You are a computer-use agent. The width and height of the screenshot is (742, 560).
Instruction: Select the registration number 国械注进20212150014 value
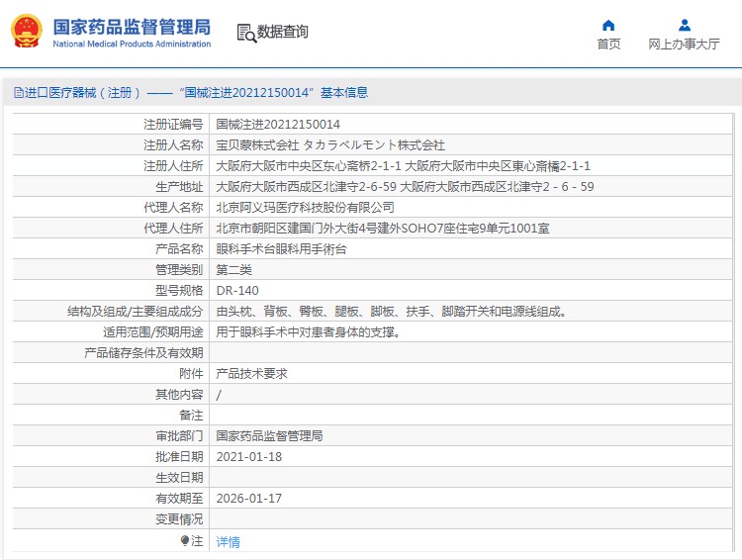click(278, 125)
